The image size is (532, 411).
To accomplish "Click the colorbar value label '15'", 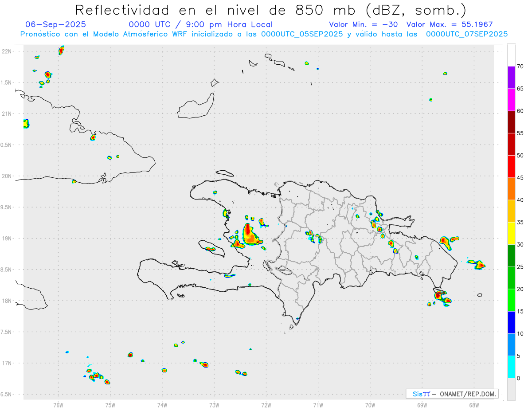I will [x=520, y=311].
